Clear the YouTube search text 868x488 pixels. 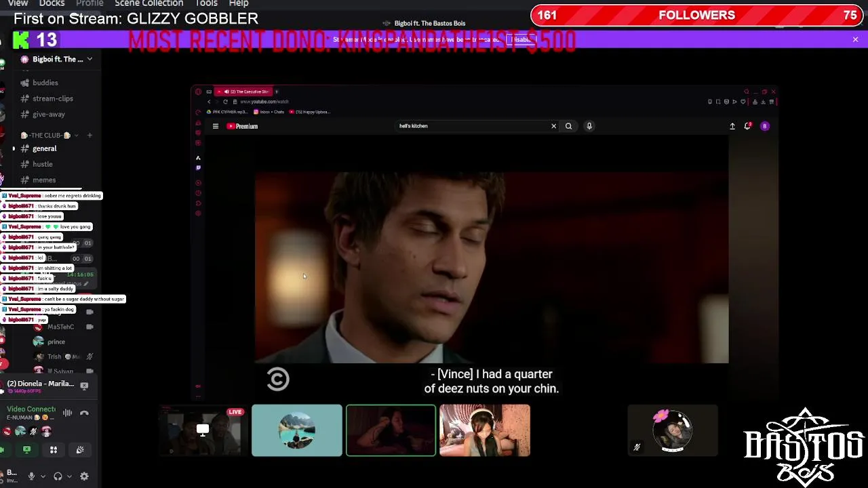click(553, 126)
